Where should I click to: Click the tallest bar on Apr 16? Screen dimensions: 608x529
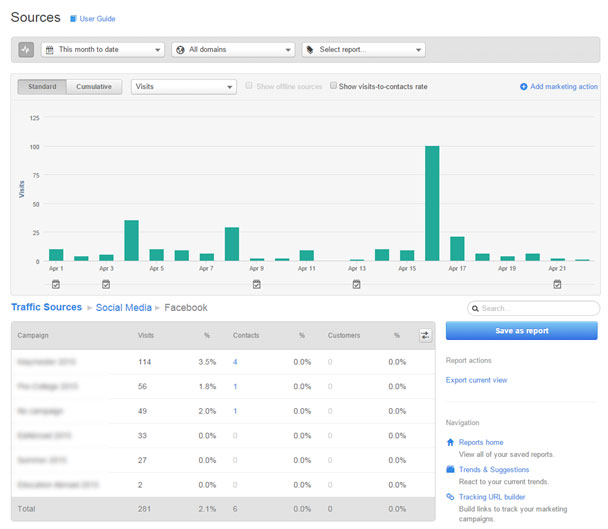[x=432, y=203]
